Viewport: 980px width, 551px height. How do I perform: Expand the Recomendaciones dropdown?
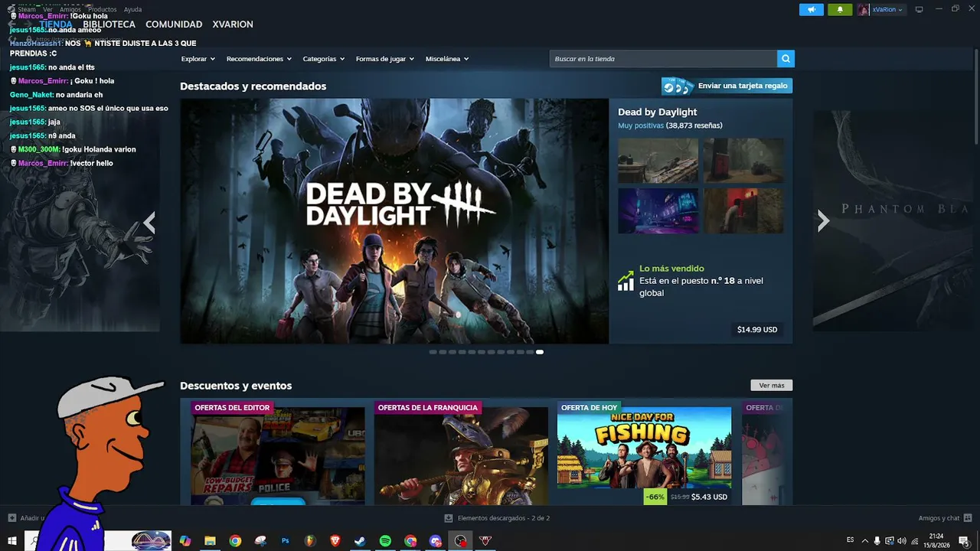click(x=260, y=59)
